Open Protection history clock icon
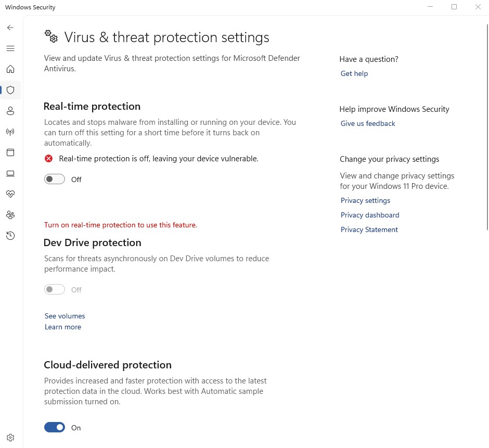The width and height of the screenshot is (489, 448). 10,236
